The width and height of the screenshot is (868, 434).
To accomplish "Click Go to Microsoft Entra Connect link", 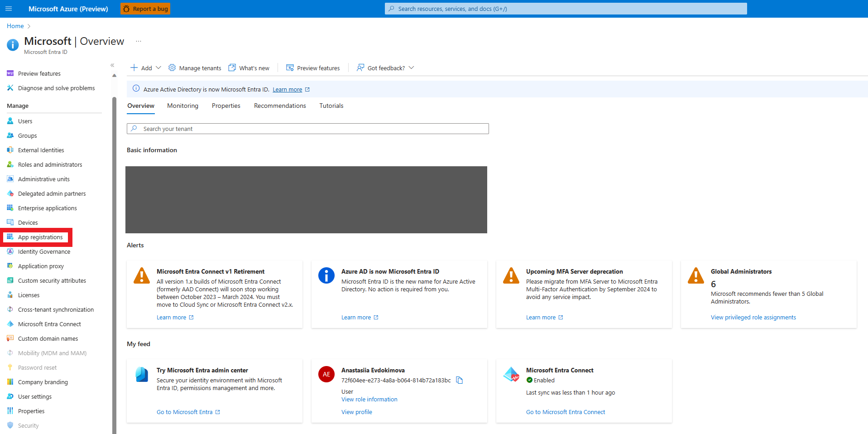I will (565, 412).
